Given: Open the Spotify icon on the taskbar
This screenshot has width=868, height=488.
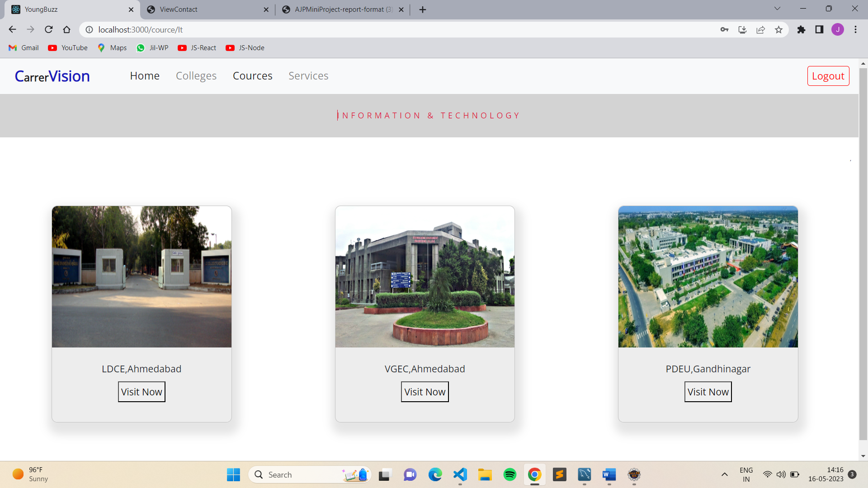Looking at the screenshot, I should [x=509, y=474].
